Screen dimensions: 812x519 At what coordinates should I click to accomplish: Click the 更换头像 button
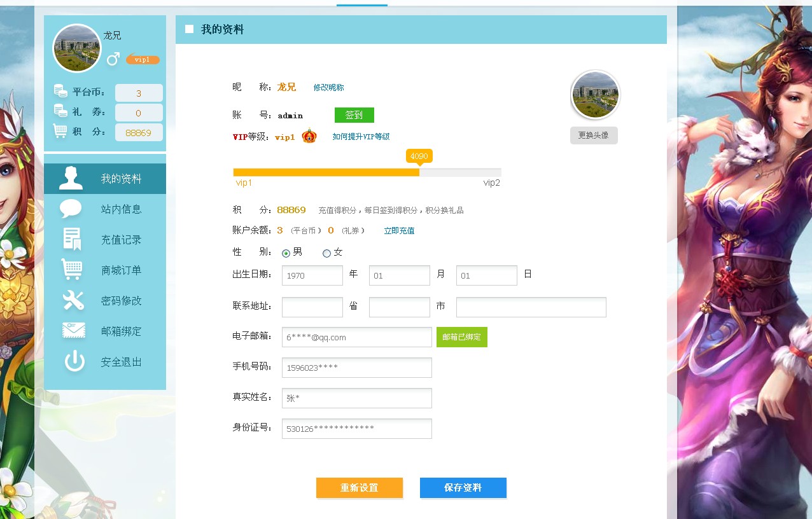[594, 135]
